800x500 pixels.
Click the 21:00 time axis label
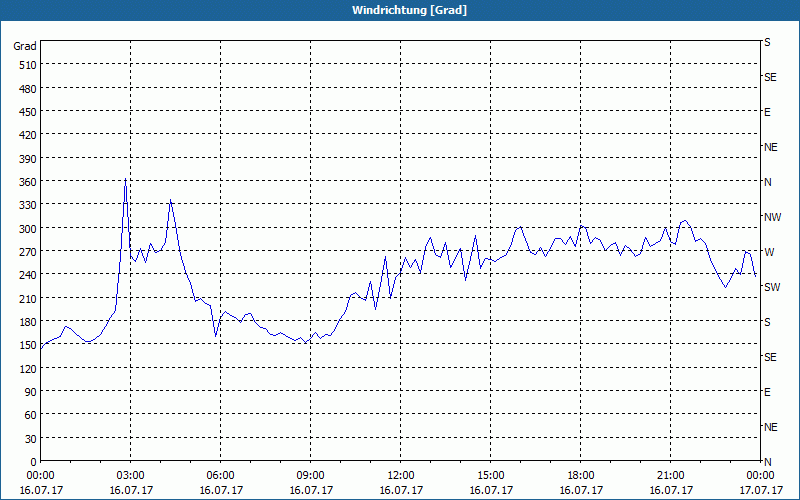pyautogui.click(x=670, y=476)
